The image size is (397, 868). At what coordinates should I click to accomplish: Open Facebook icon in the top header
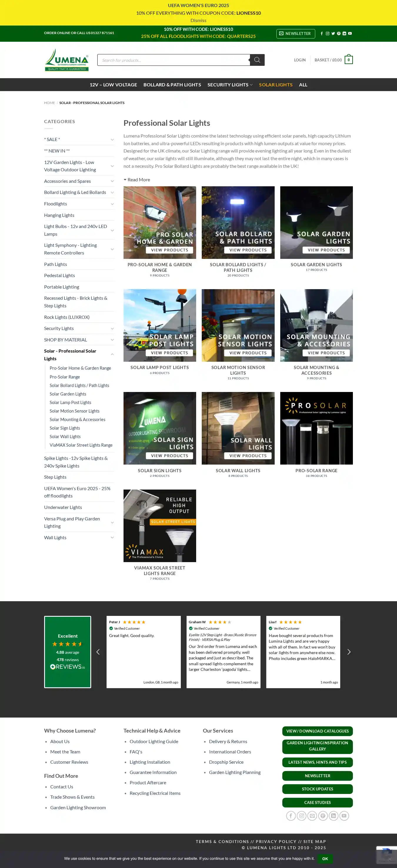pos(322,34)
